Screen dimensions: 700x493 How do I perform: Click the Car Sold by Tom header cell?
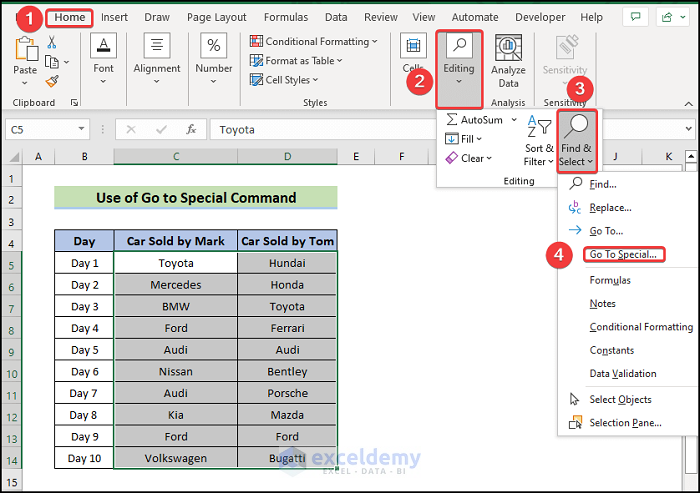pos(287,241)
